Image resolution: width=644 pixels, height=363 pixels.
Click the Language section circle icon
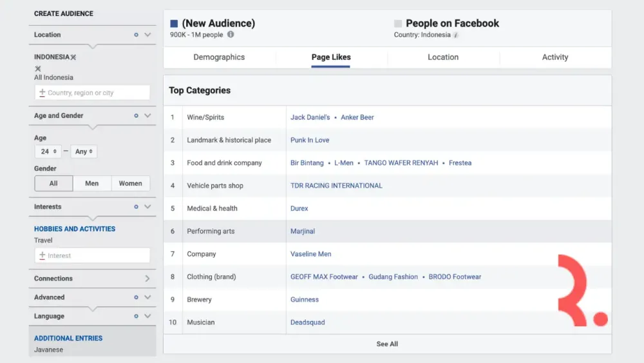pos(136,316)
